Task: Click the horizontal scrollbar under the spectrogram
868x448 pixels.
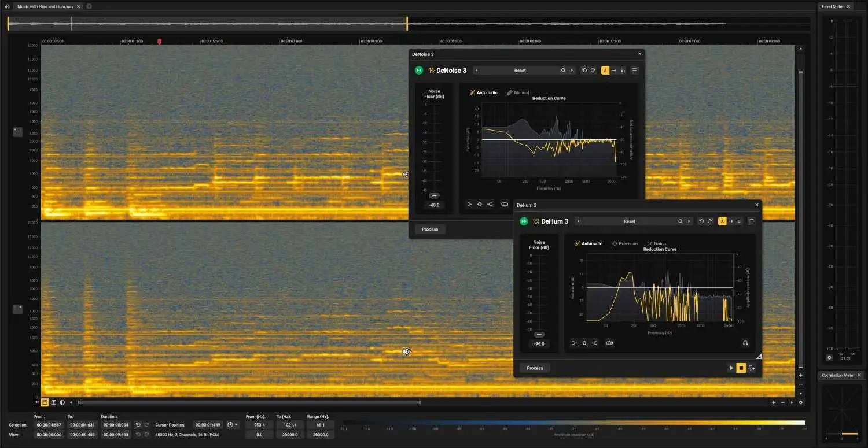Action: pyautogui.click(x=249, y=402)
